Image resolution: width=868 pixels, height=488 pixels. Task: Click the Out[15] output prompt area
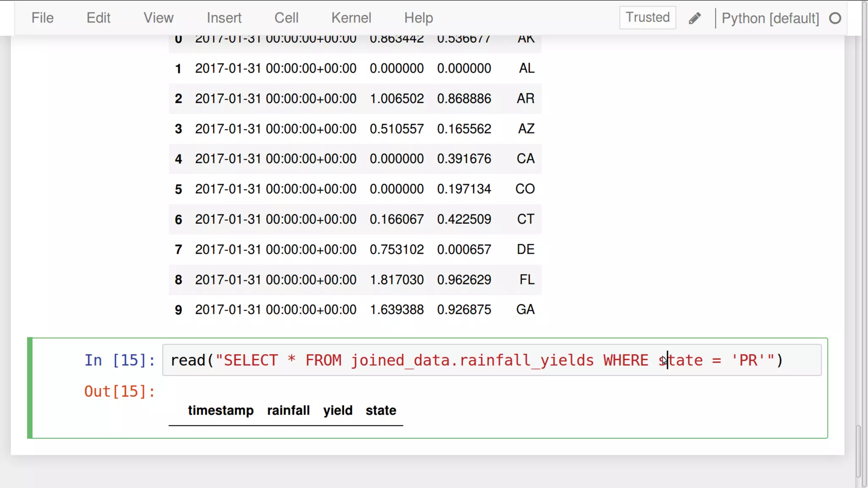click(x=120, y=391)
